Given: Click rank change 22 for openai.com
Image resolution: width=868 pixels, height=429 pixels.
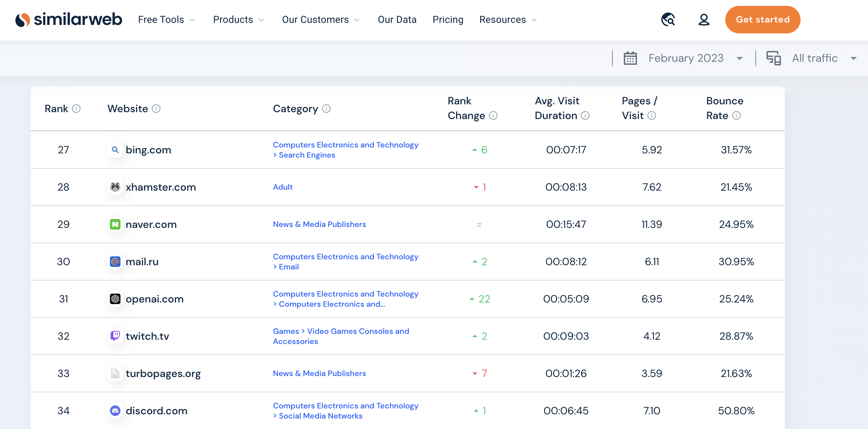Looking at the screenshot, I should point(480,299).
